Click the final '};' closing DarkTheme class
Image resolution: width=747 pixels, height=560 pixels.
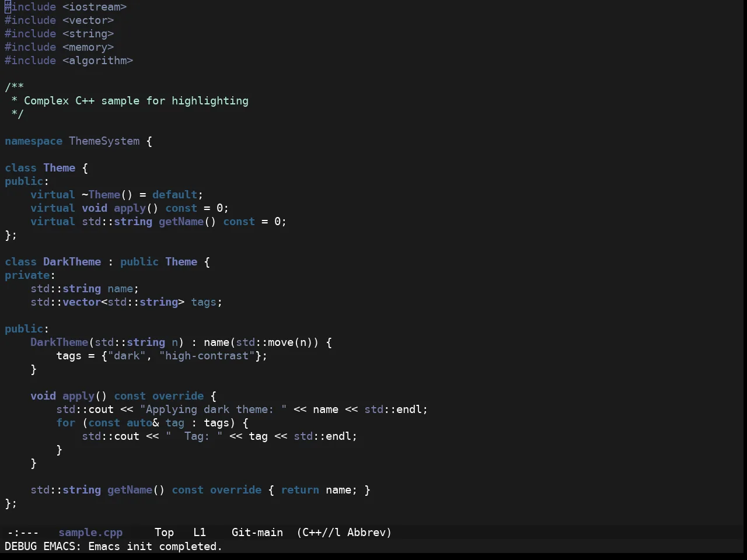(x=11, y=503)
